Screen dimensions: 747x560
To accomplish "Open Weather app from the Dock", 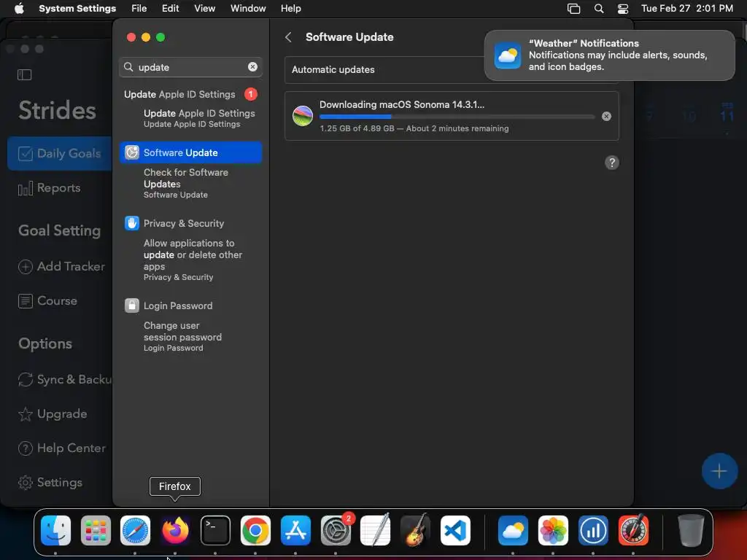I will (513, 530).
